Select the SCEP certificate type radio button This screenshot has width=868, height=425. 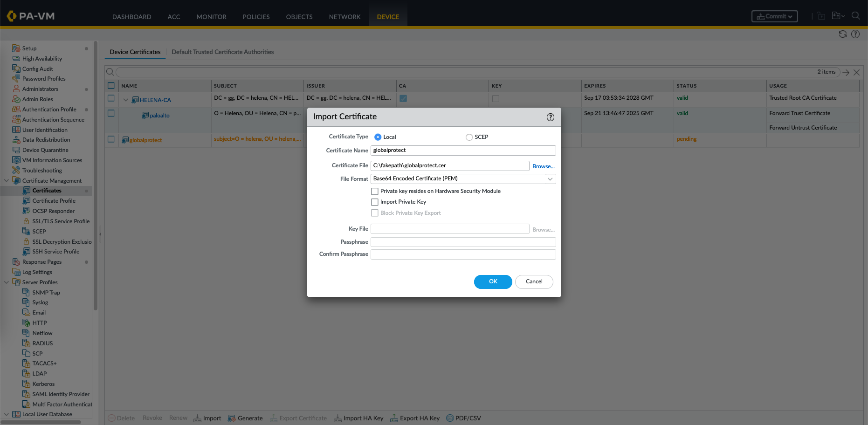pyautogui.click(x=469, y=137)
